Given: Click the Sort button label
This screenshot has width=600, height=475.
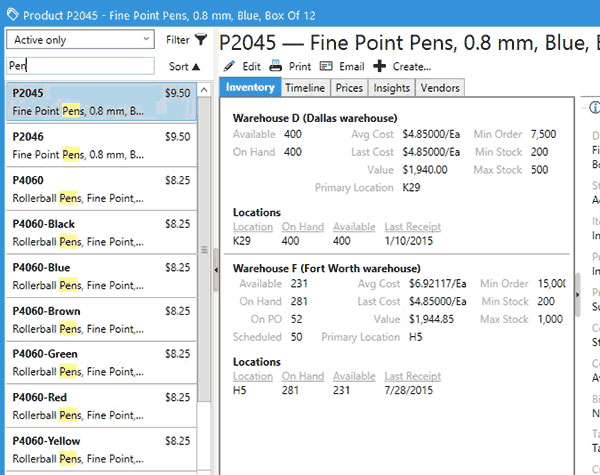Looking at the screenshot, I should pos(178,67).
